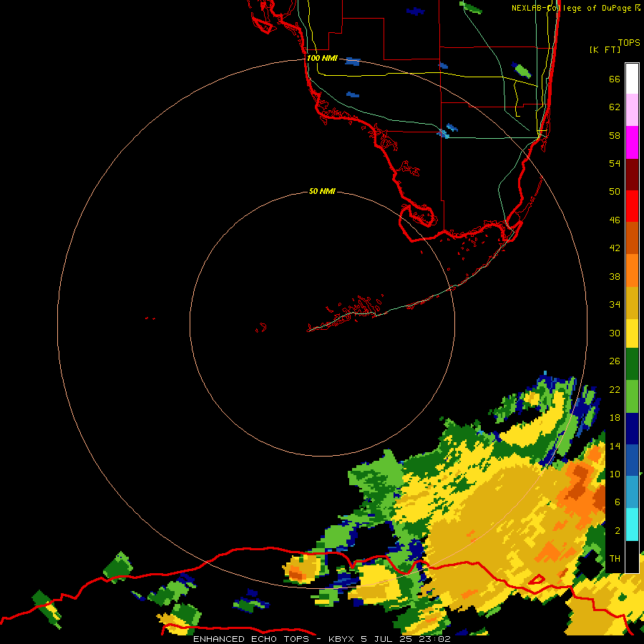Select the light green legend swatch
Image resolution: width=644 pixels, height=644 pixels.
[x=632, y=396]
